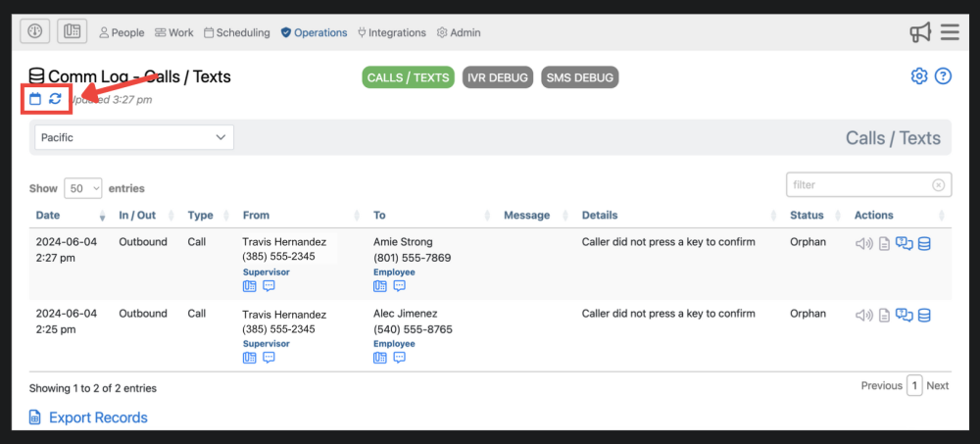Screen dimensions: 980x444
Task: Open the database icon in the Amie Strong row
Action: (x=924, y=243)
